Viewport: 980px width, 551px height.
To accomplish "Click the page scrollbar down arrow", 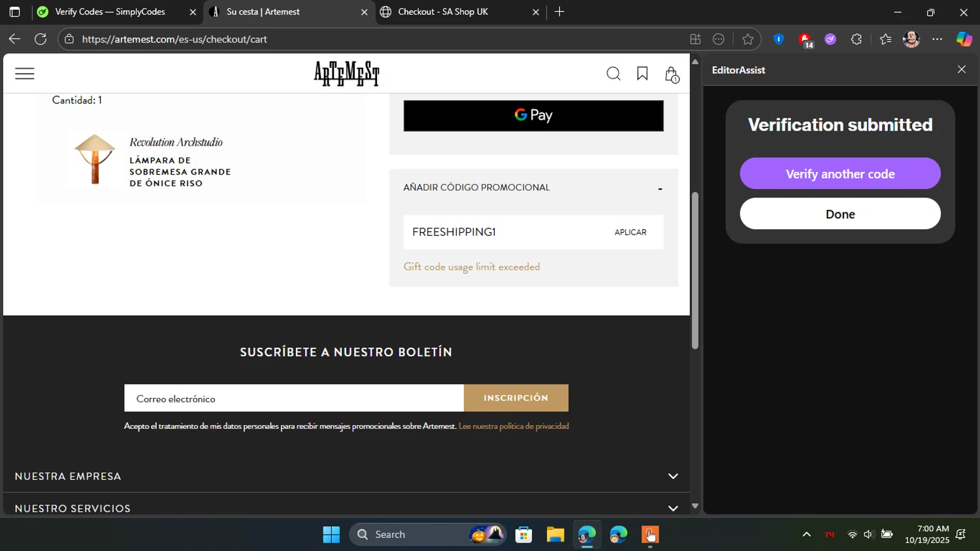I will [695, 507].
